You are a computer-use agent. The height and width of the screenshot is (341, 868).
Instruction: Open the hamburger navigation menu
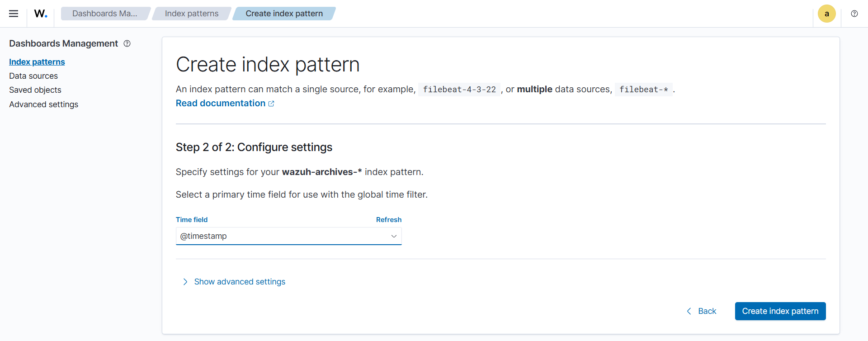point(14,14)
